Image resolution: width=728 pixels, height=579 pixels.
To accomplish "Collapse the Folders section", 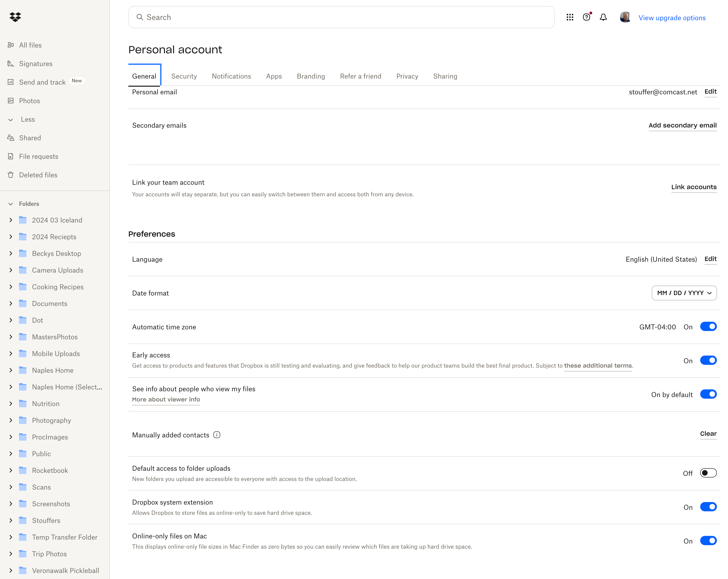I will click(11, 204).
